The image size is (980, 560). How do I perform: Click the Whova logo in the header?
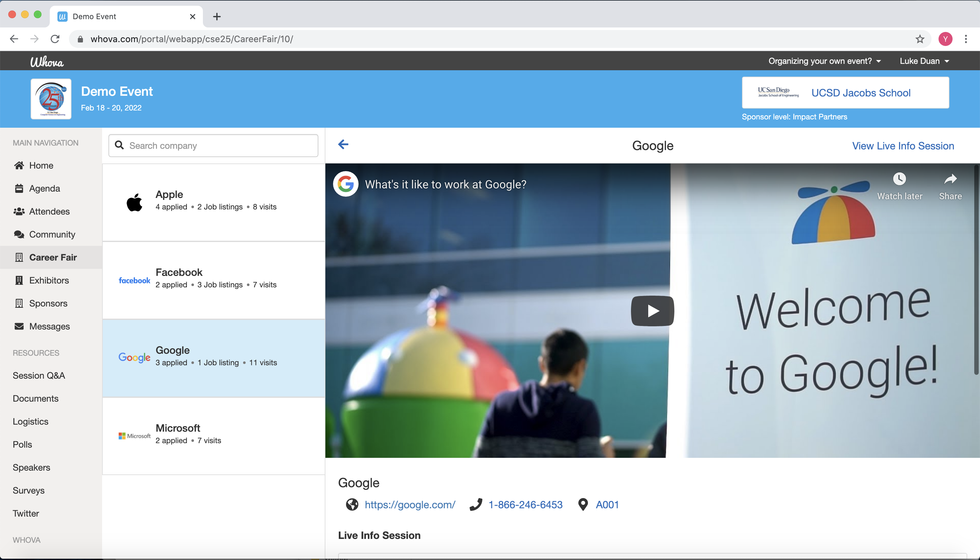click(x=47, y=62)
